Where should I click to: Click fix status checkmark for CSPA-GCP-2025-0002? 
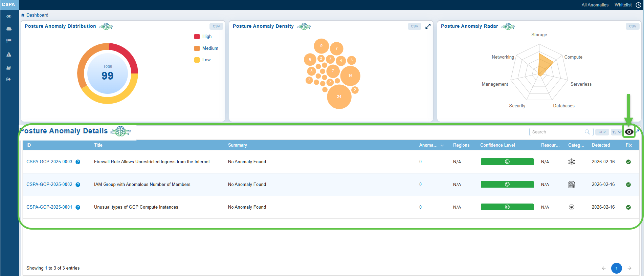coord(628,185)
